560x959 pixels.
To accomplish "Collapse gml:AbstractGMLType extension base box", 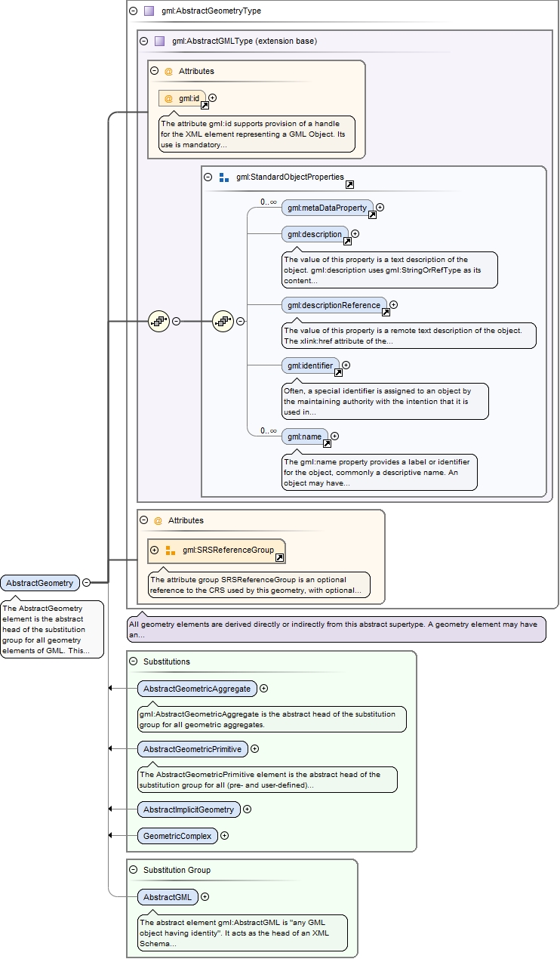I will coord(143,41).
